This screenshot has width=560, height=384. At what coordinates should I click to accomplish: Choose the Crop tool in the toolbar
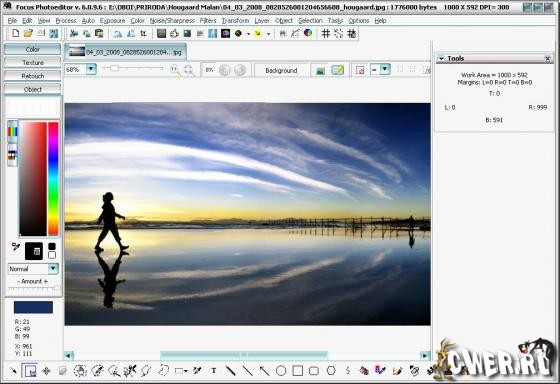pyautogui.click(x=143, y=34)
